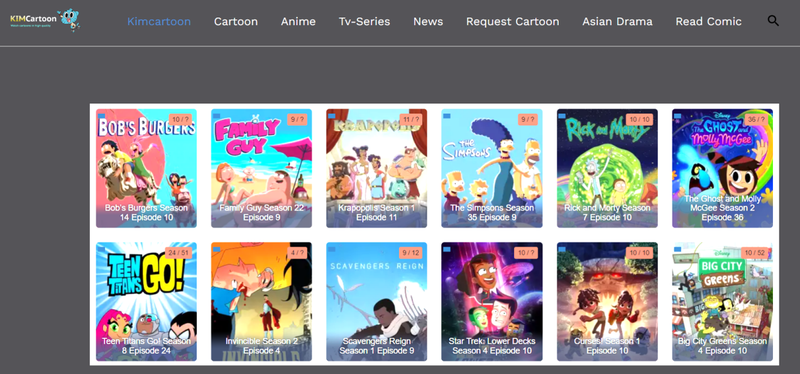
Task: Click the '9 / ?' badge on The Simpsons
Action: (x=528, y=119)
